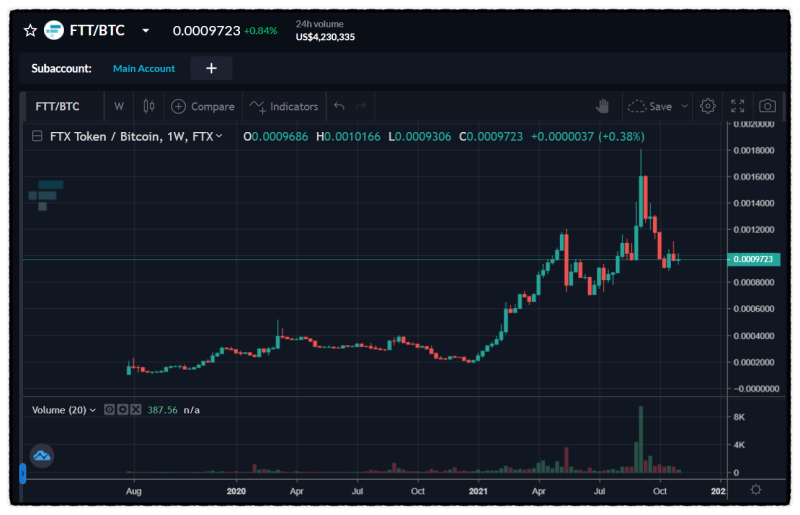Save the chart layout
Viewport: 800px width, 515px height.
(x=651, y=106)
